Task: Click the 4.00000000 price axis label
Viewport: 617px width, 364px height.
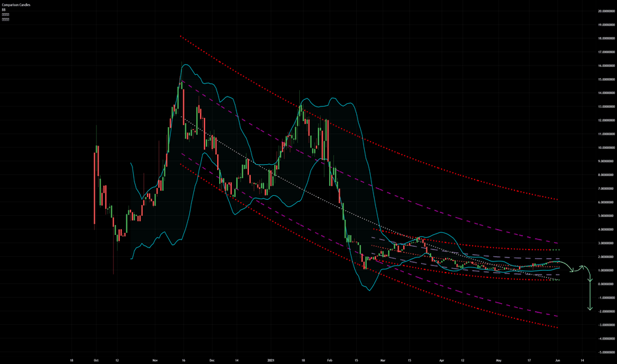Action: pyautogui.click(x=607, y=230)
